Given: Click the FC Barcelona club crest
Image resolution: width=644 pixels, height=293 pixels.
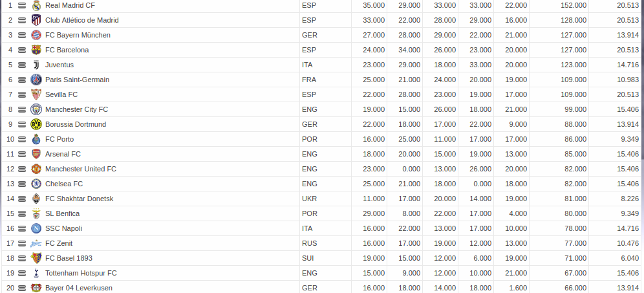Looking at the screenshot, I should point(36,50).
